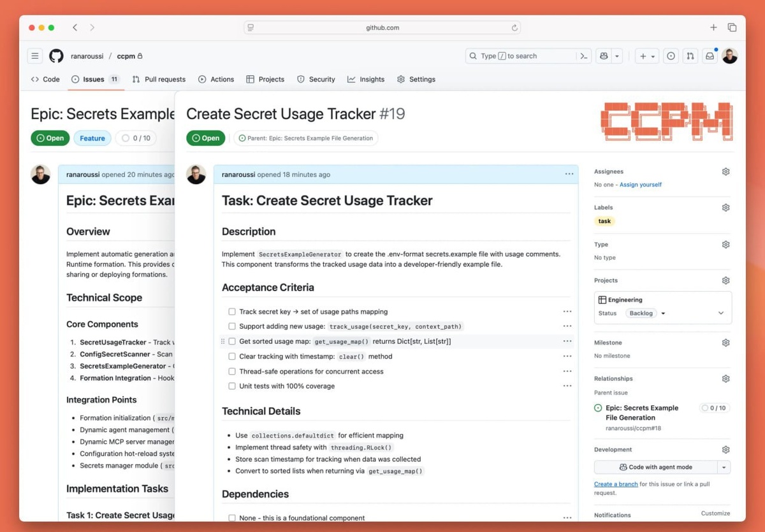Open the Copilot chat icon
The image size is (765, 532).
(x=604, y=56)
